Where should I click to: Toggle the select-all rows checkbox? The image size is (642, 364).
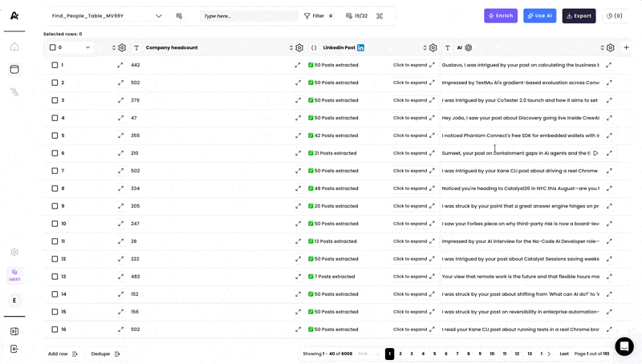coord(52,47)
